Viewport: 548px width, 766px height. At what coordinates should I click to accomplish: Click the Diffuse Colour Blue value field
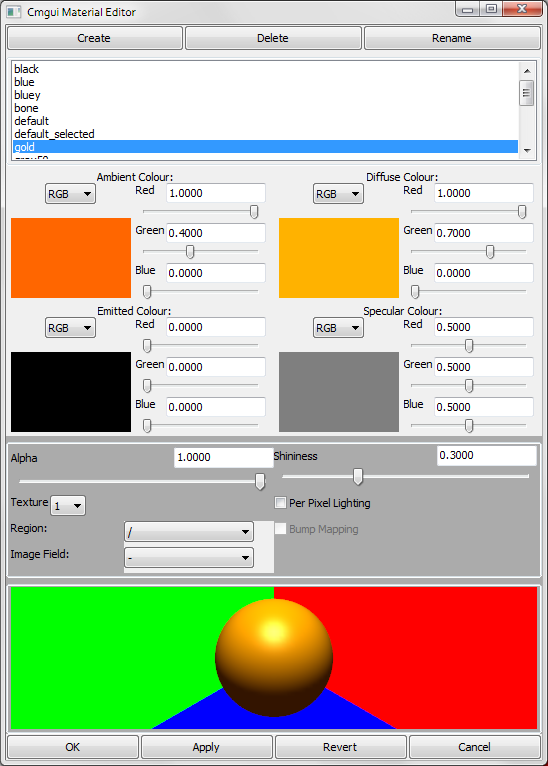(x=484, y=273)
